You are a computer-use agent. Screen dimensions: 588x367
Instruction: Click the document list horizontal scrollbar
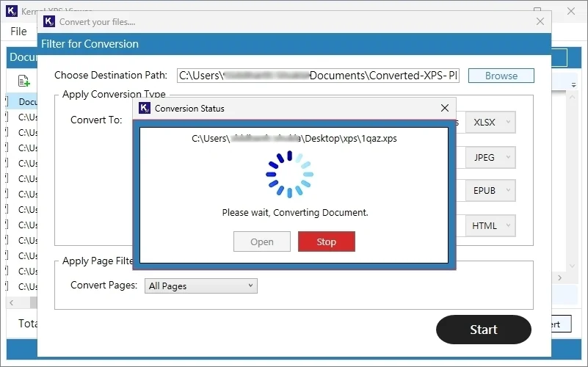pyautogui.click(x=22, y=302)
